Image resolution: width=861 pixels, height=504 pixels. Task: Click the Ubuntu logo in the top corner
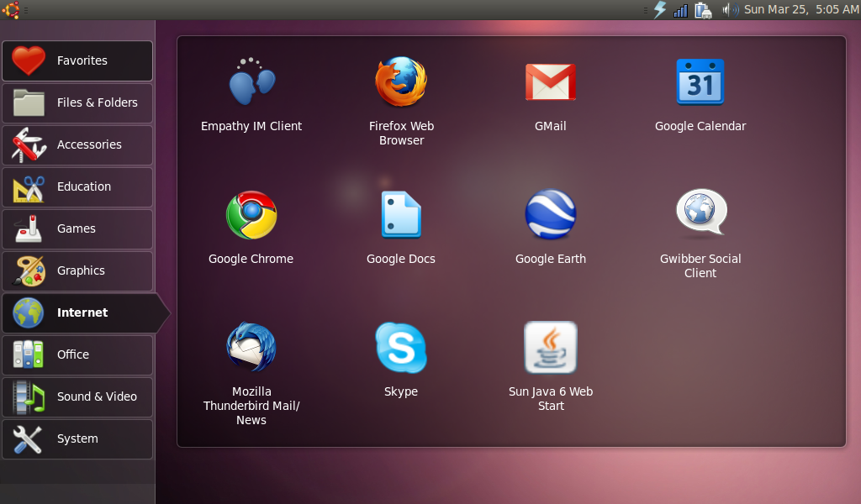(x=10, y=9)
